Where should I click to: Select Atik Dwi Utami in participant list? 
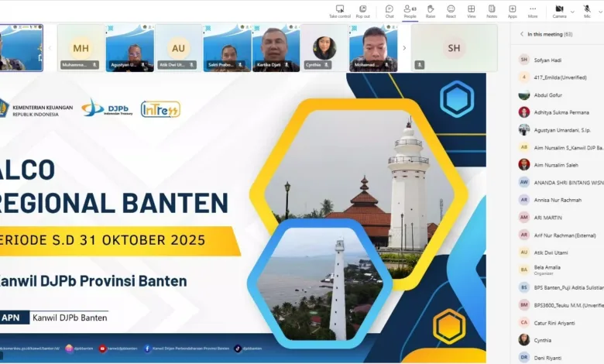coord(549,252)
